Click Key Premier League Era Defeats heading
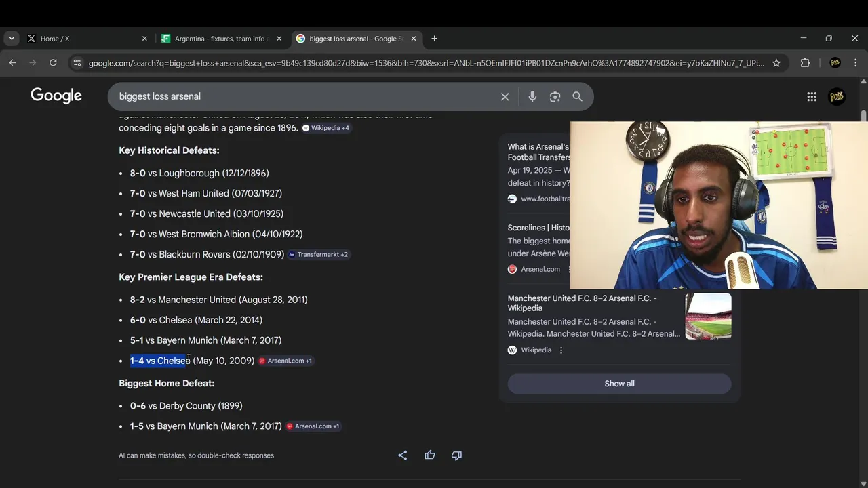The height and width of the screenshot is (488, 868). 191,277
